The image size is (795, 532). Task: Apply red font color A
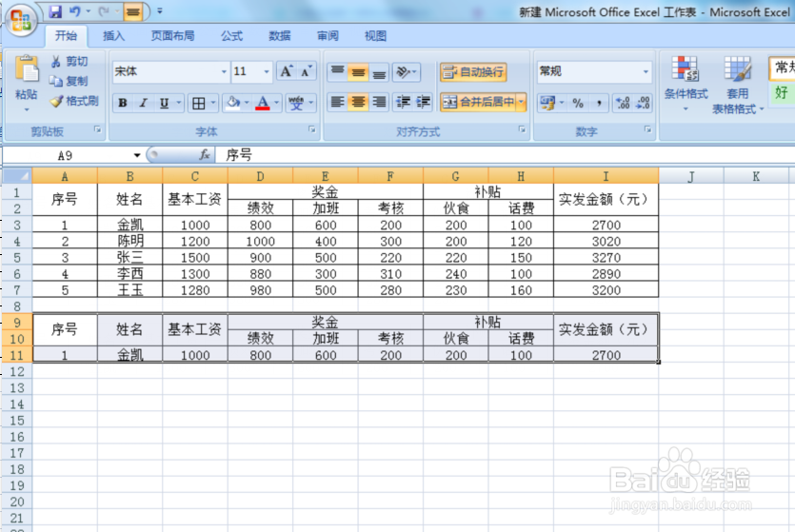click(262, 103)
